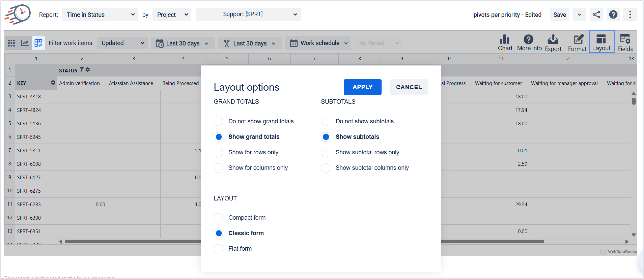This screenshot has width=644, height=279.
Task: Choose Compact form layout
Action: (x=218, y=218)
